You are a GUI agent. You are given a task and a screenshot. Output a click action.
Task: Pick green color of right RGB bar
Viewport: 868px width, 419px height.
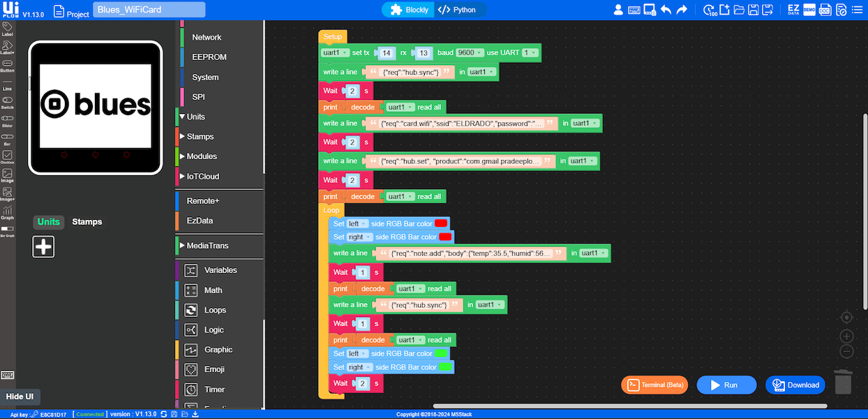pyautogui.click(x=445, y=367)
